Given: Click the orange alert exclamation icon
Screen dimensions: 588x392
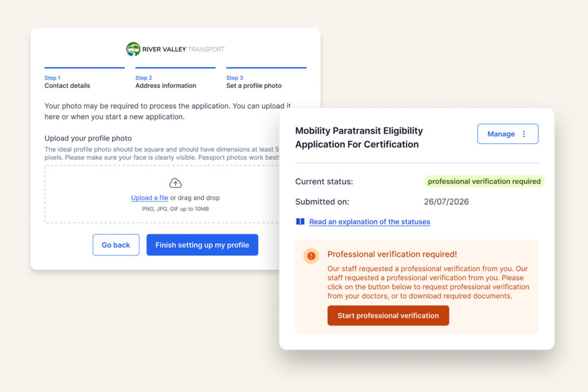Looking at the screenshot, I should coord(311,256).
